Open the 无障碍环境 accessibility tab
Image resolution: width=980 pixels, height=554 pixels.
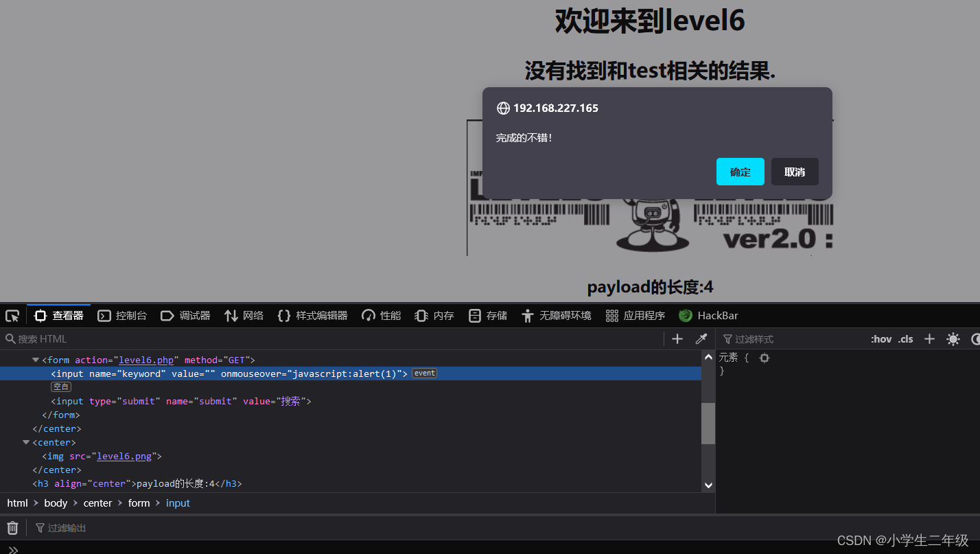click(556, 316)
